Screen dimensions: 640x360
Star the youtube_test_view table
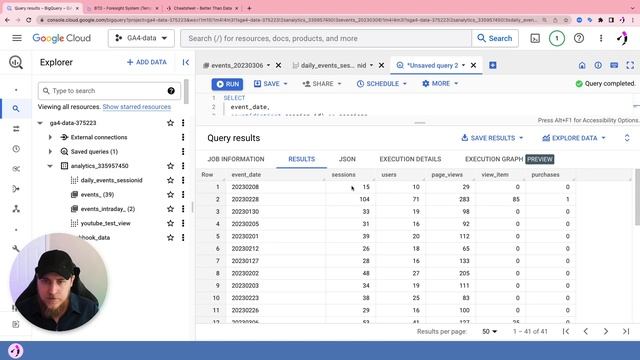click(x=170, y=223)
